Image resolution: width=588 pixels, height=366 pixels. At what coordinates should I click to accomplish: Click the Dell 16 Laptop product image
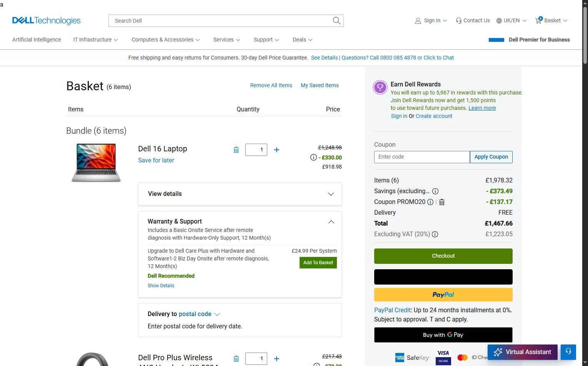(x=96, y=162)
